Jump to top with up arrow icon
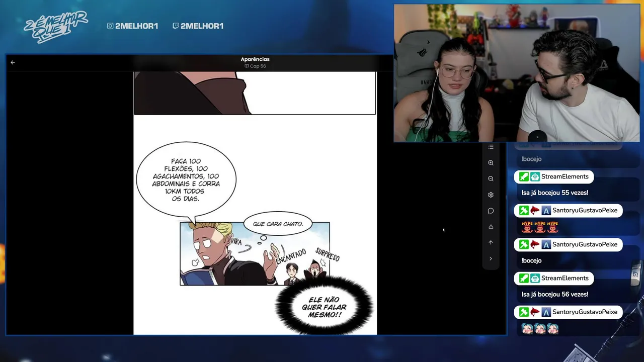The image size is (644, 362). click(491, 242)
